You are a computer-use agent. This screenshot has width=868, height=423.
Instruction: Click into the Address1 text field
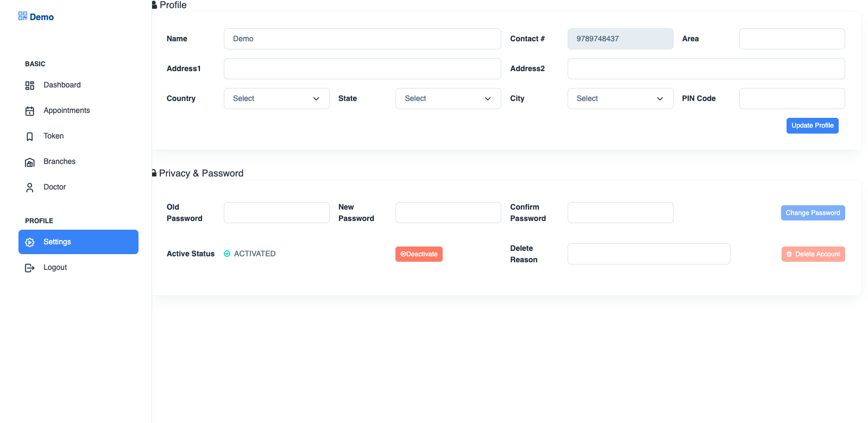click(x=362, y=68)
